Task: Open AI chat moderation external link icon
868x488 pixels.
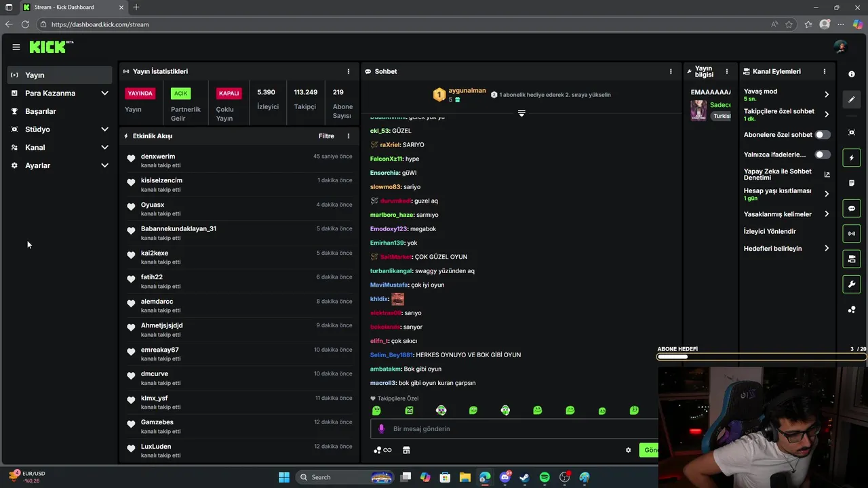Action: tap(827, 174)
